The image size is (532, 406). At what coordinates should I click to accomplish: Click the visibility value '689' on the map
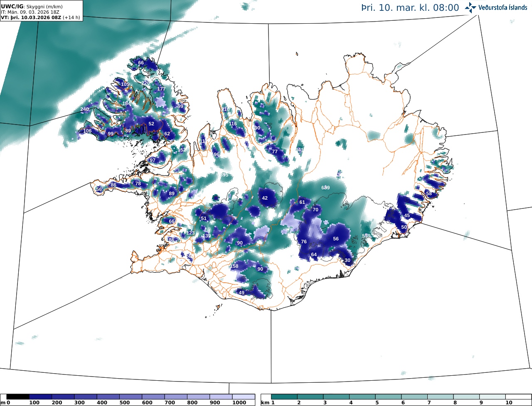click(325, 188)
